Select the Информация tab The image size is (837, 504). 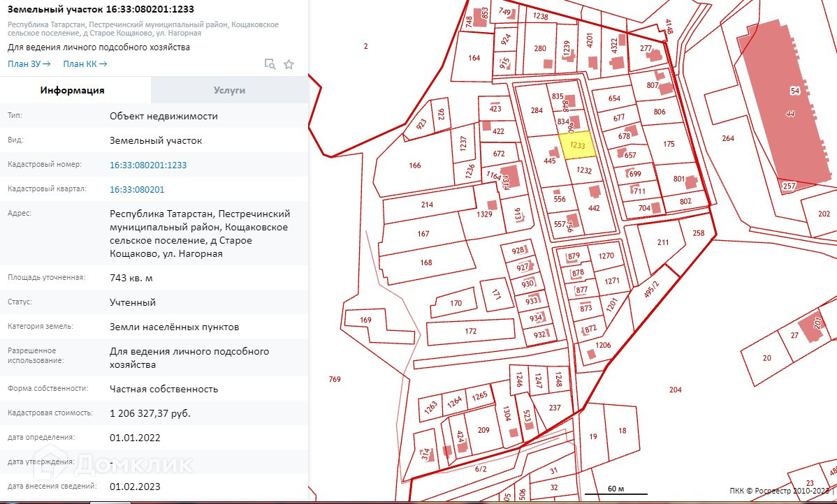pyautogui.click(x=73, y=90)
